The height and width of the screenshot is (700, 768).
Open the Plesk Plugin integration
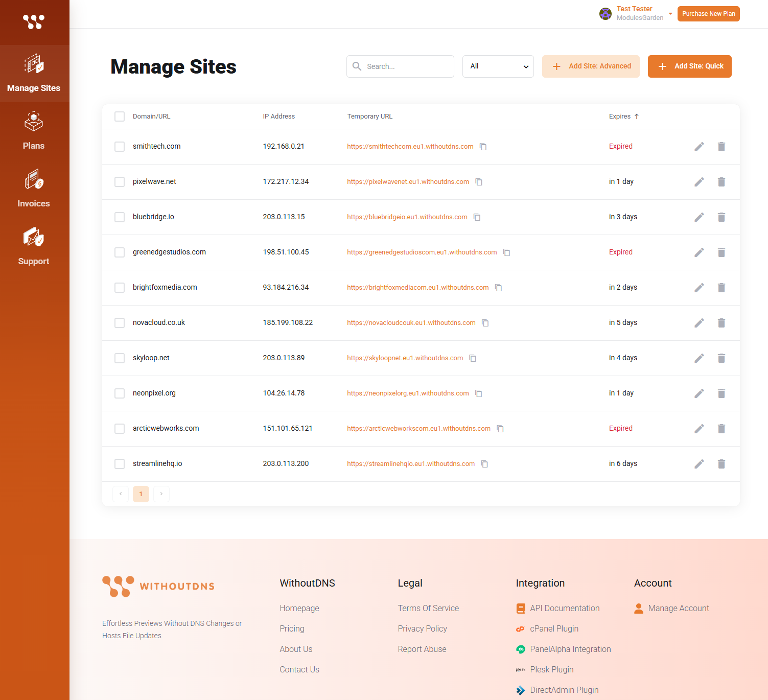tap(551, 669)
